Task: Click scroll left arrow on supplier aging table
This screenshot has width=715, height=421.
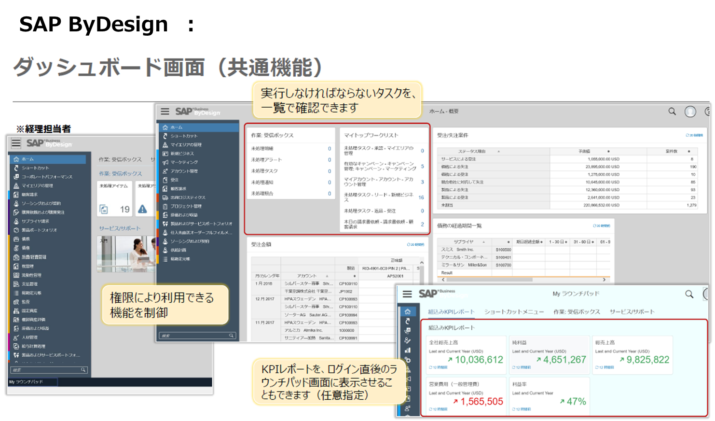Action: 442,279
